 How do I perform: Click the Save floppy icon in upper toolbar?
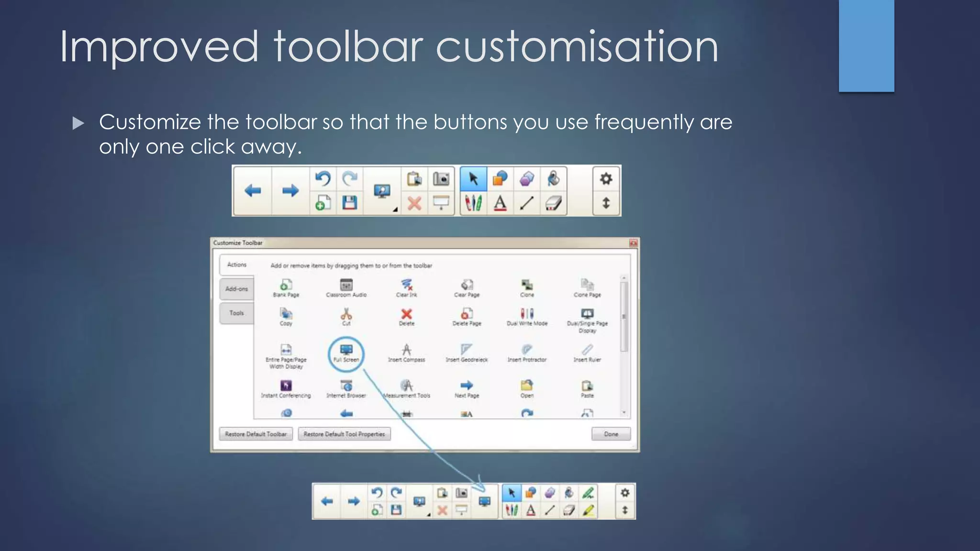(350, 203)
